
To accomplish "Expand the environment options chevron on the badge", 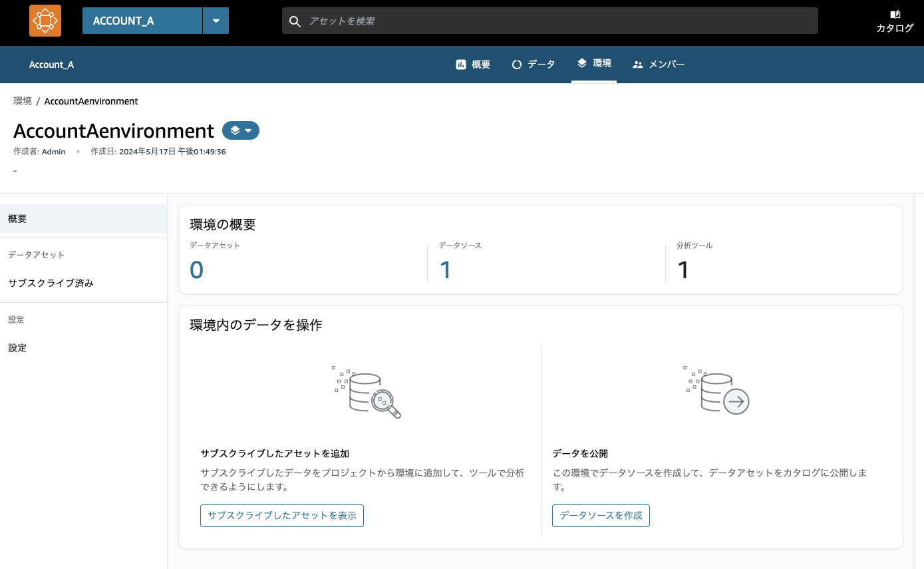I will tap(247, 130).
